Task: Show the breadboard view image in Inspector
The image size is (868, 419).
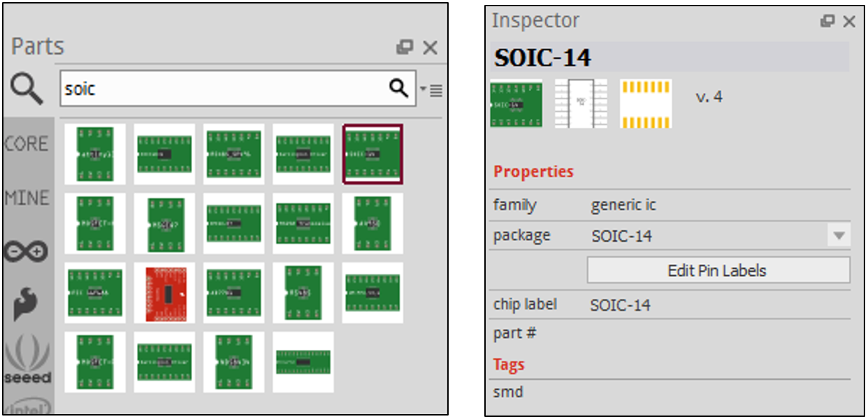Action: tap(516, 103)
